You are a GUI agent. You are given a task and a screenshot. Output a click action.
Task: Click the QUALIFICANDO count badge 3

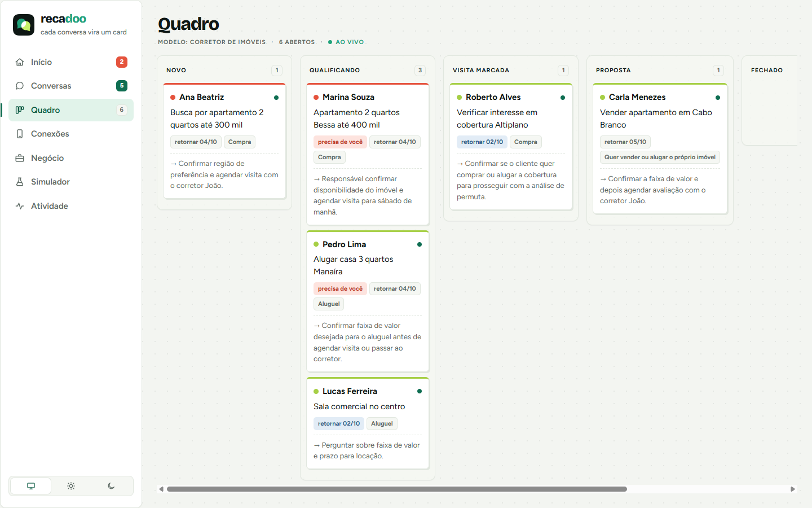coord(420,71)
